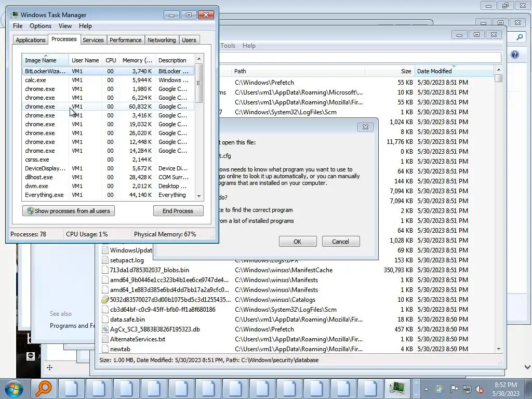Click the blue help icon in background window
This screenshot has width=532, height=399.
515,55
